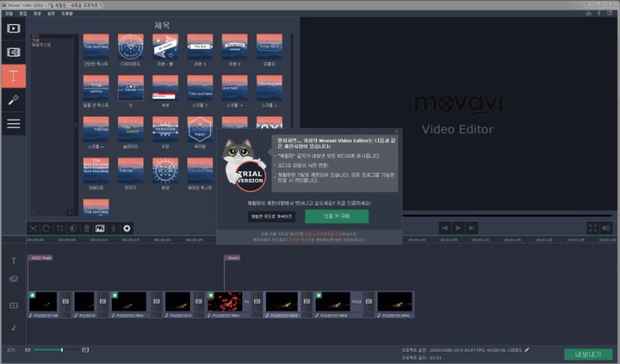620x364 pixels.
Task: Click the microphone record audio icon
Action: tap(113, 228)
